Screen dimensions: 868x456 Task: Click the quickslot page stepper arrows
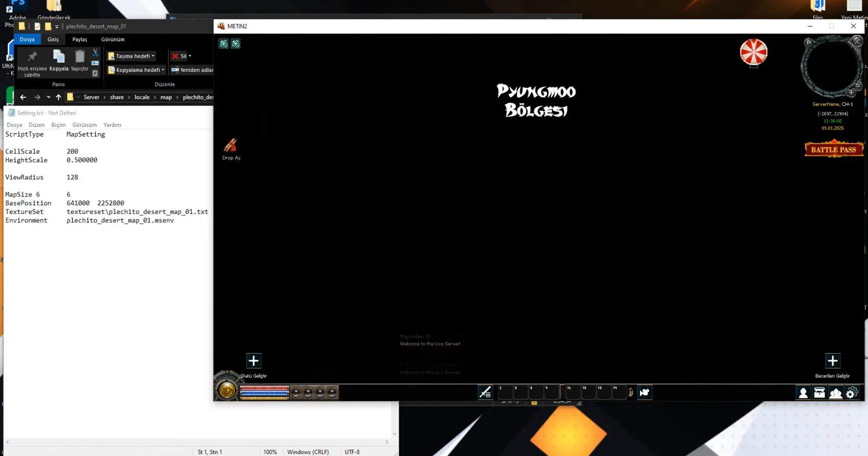point(631,392)
